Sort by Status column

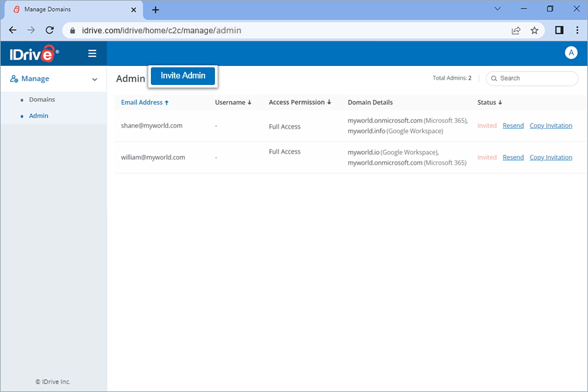(489, 103)
